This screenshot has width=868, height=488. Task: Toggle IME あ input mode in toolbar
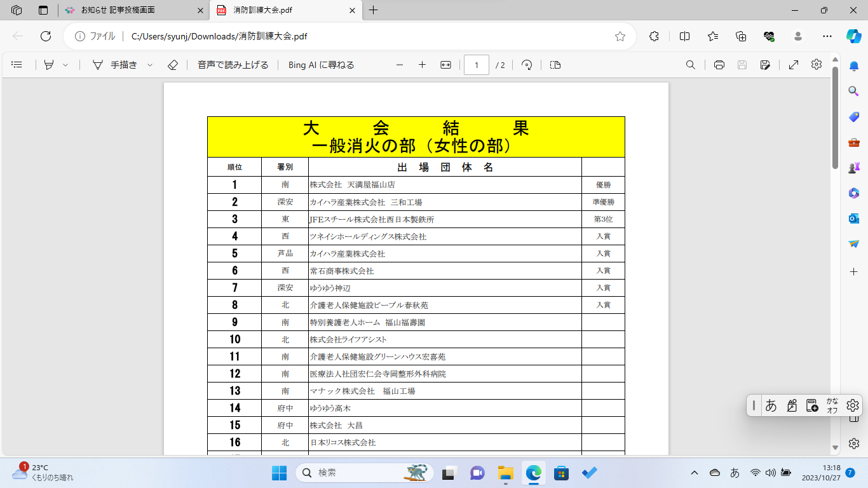pyautogui.click(x=771, y=405)
